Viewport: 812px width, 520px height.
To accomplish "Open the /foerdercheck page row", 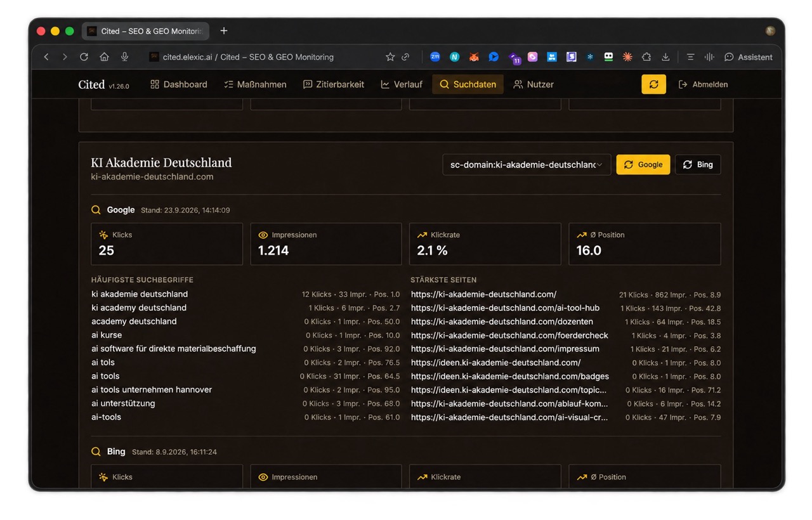I will click(x=566, y=335).
